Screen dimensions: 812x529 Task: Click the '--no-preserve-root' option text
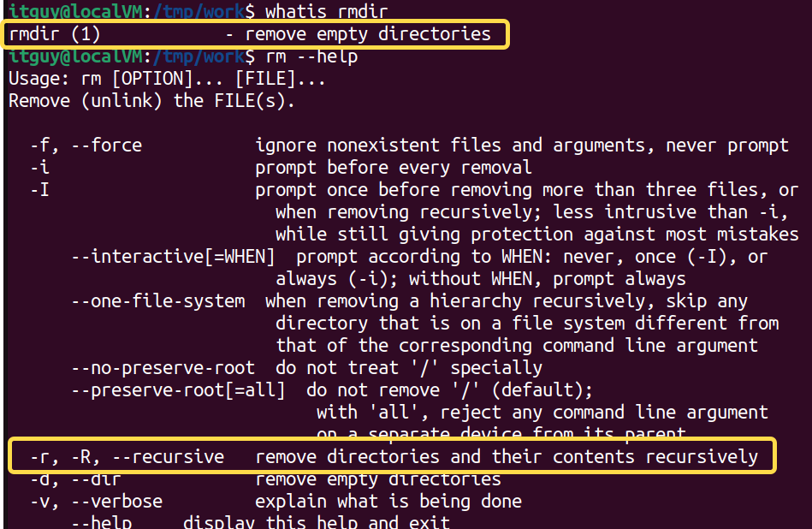tap(163, 368)
